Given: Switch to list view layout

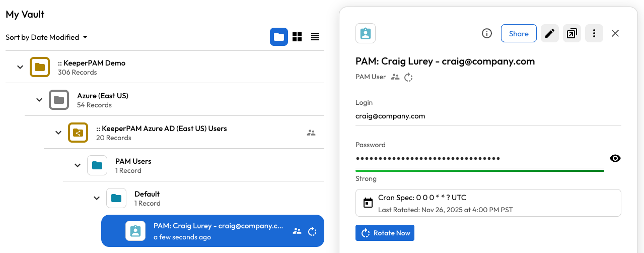Looking at the screenshot, I should [315, 37].
